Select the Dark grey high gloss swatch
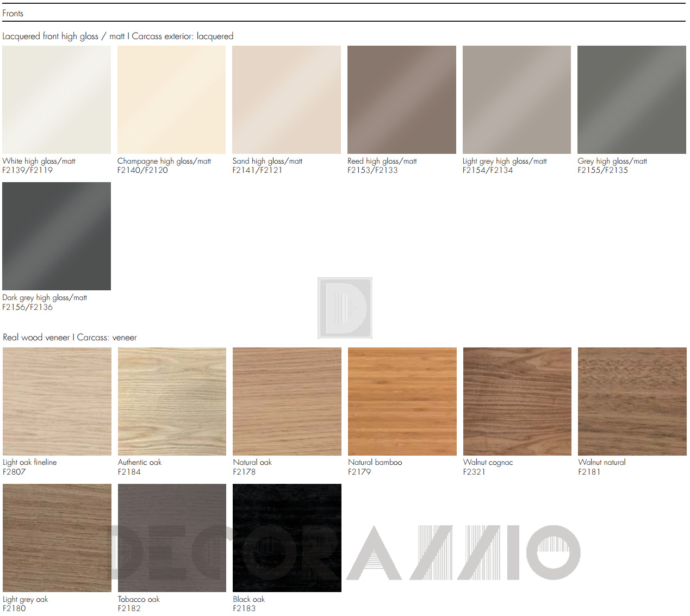The width and height of the screenshot is (690, 616). pyautogui.click(x=57, y=236)
